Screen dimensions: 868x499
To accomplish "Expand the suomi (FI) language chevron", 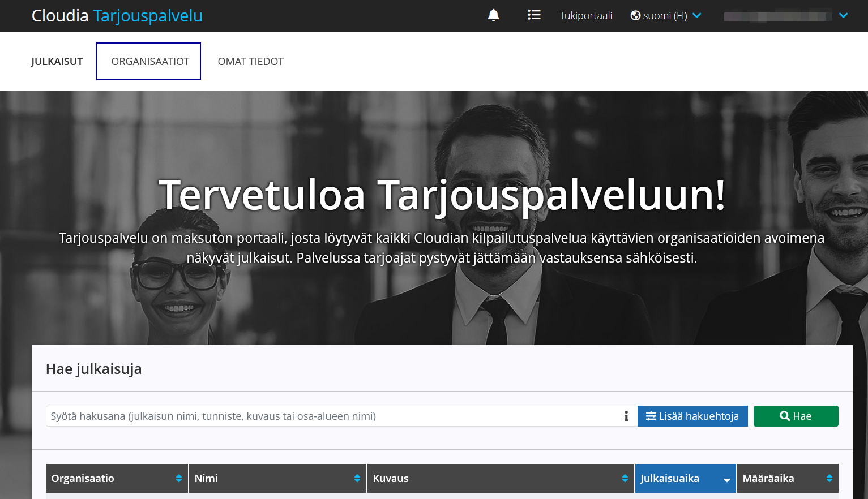I will click(x=697, y=16).
